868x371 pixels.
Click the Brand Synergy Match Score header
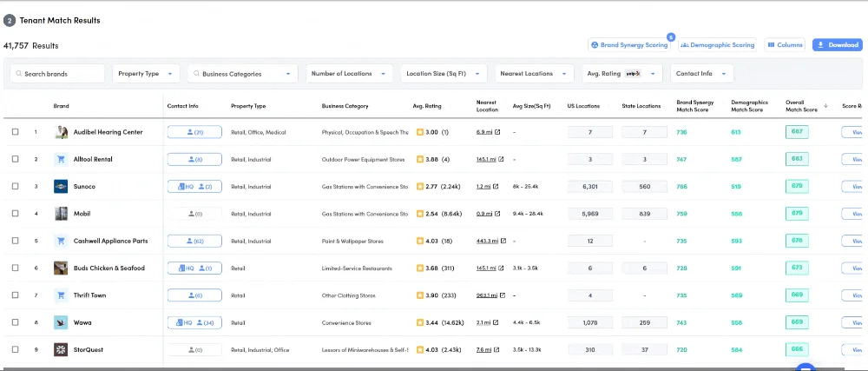pyautogui.click(x=695, y=106)
